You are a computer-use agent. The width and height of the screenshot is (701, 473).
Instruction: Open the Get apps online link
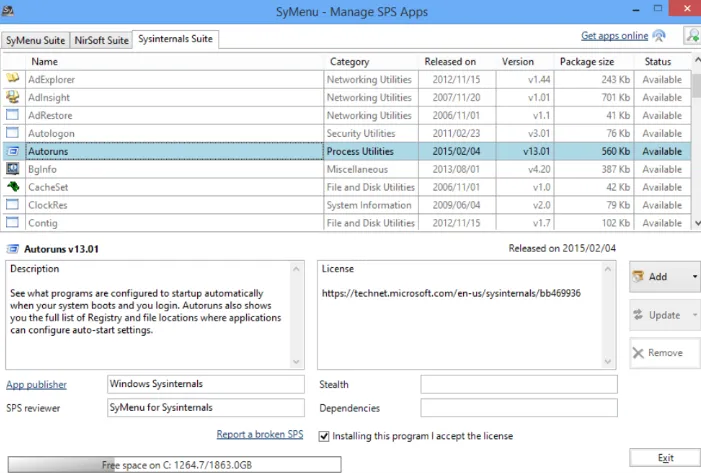[614, 36]
